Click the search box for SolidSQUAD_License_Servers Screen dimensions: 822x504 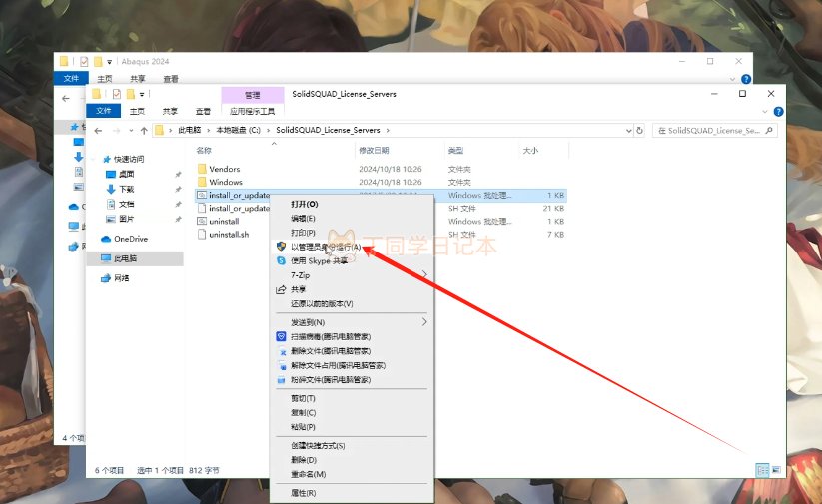715,131
